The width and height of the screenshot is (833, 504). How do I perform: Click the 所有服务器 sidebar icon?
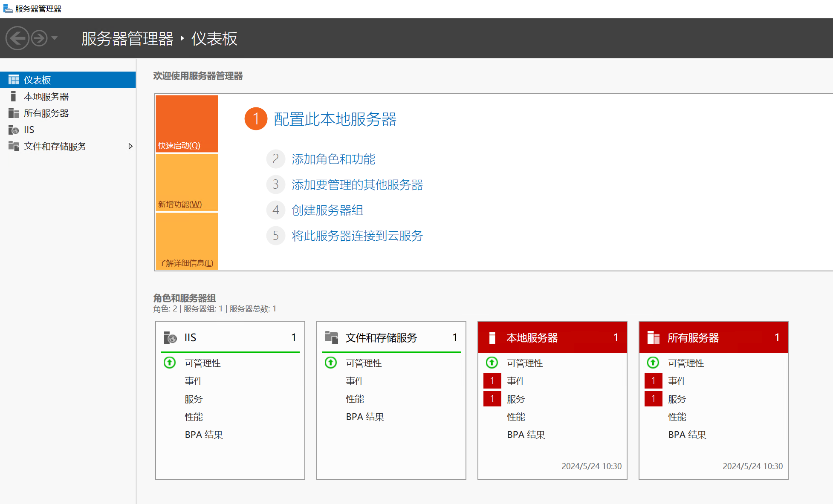tap(14, 113)
